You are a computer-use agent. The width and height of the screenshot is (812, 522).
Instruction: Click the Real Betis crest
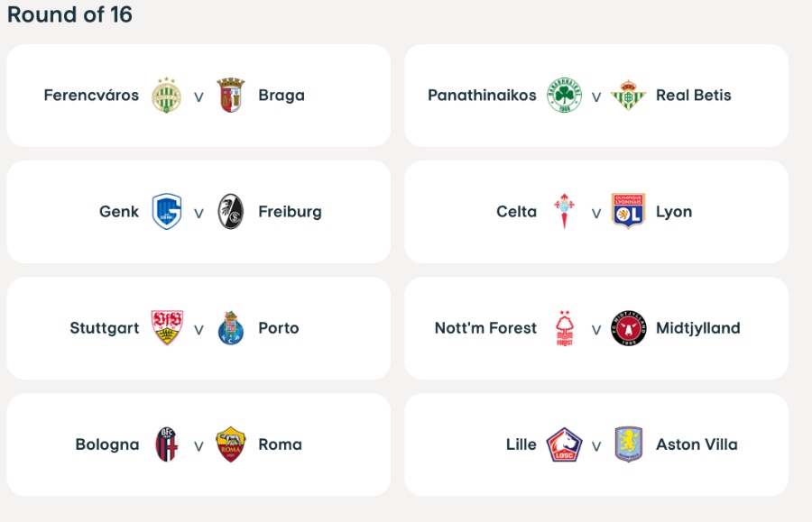point(628,96)
